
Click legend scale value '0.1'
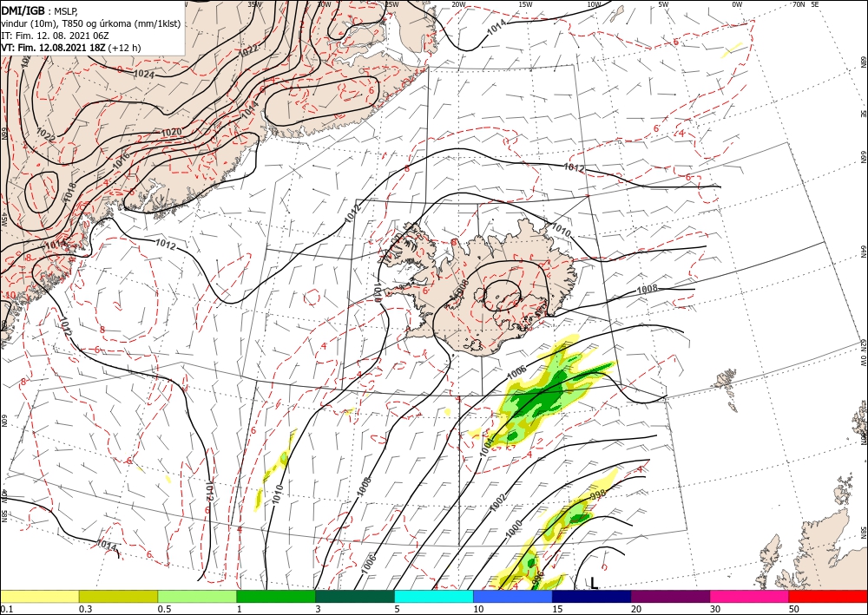[7, 609]
